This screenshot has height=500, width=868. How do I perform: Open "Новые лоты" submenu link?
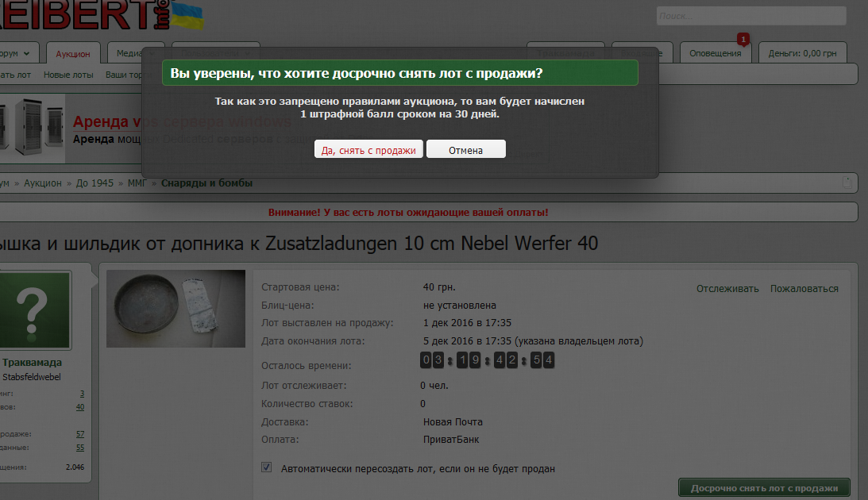(68, 75)
